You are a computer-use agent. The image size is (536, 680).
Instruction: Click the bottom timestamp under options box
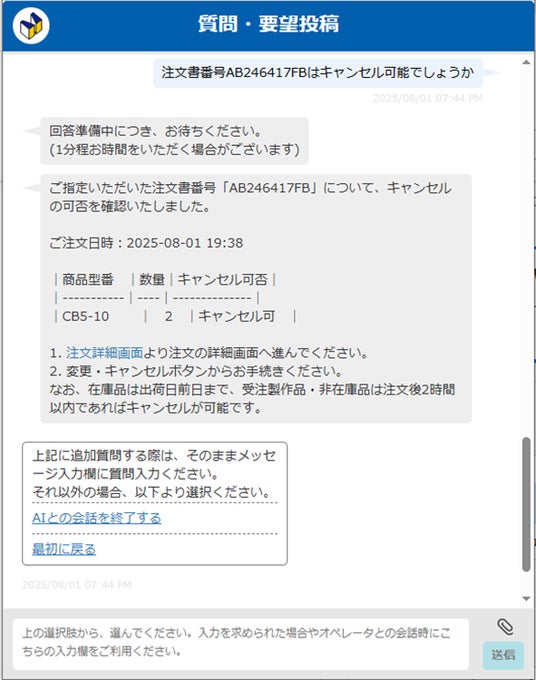pos(77,585)
